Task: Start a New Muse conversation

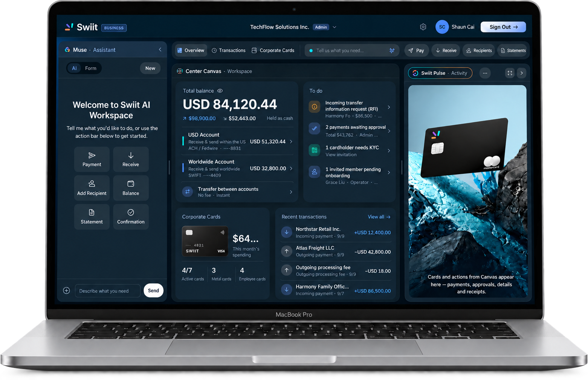Action: 150,68
